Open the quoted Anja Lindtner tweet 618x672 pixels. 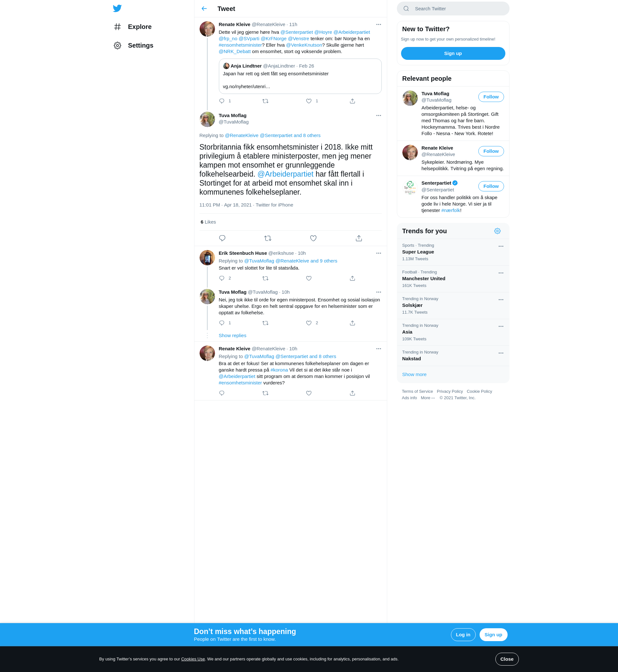300,76
